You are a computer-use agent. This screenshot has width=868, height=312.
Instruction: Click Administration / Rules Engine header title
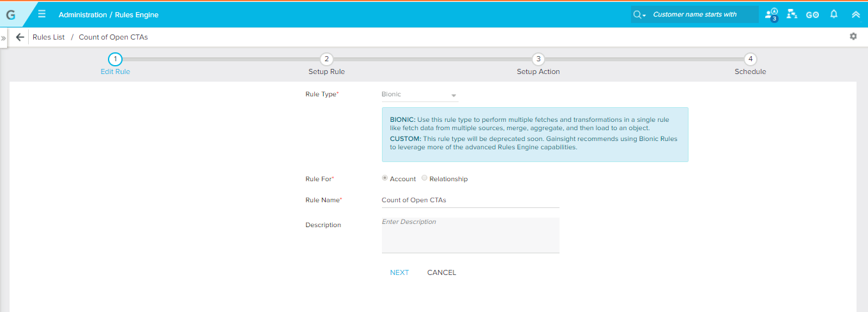coord(109,15)
